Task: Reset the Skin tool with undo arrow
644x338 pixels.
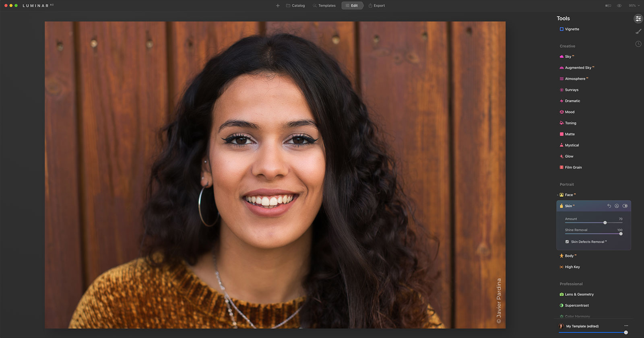Action: click(x=609, y=206)
